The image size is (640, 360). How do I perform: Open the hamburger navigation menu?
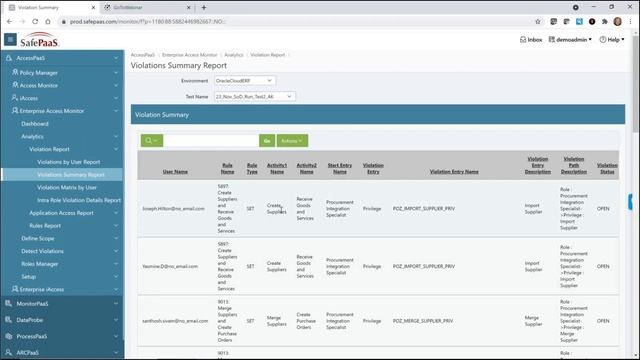coord(10,40)
